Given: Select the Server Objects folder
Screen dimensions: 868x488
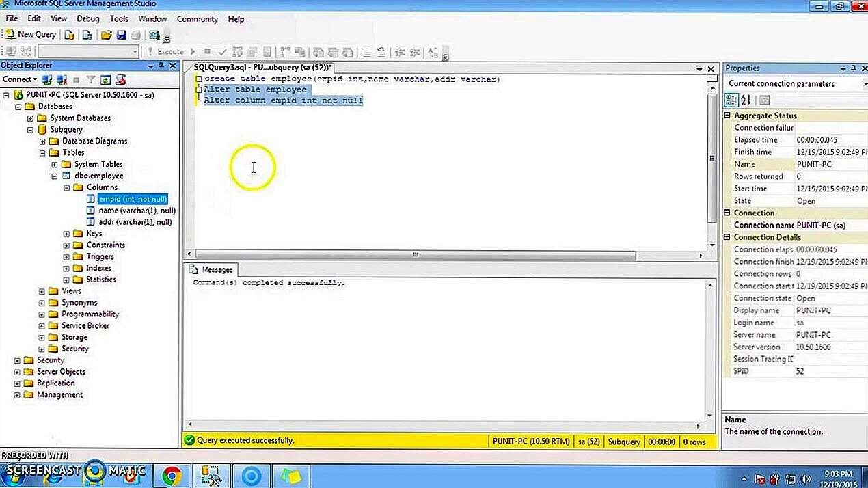Looking at the screenshot, I should point(61,372).
